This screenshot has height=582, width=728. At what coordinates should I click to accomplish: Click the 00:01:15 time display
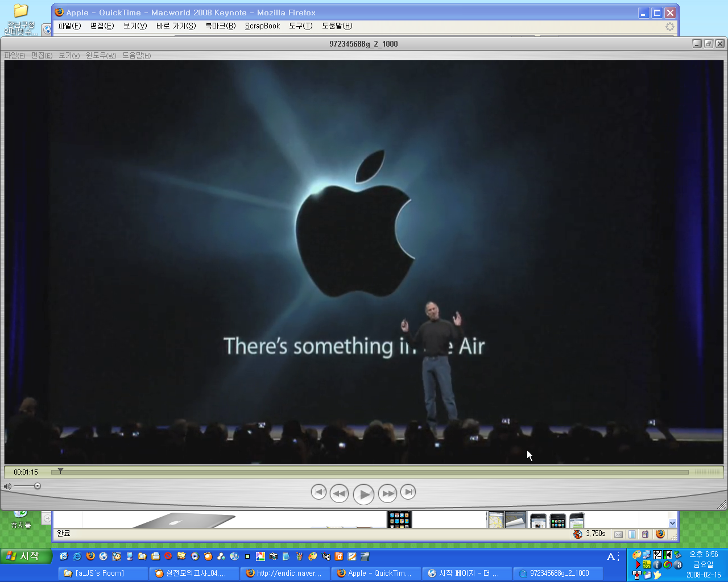click(26, 472)
